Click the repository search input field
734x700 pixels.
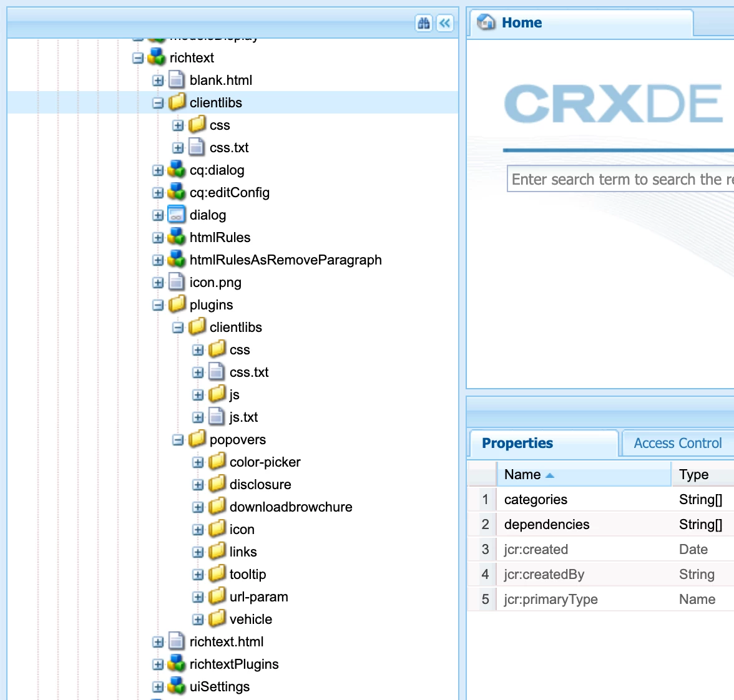point(620,178)
